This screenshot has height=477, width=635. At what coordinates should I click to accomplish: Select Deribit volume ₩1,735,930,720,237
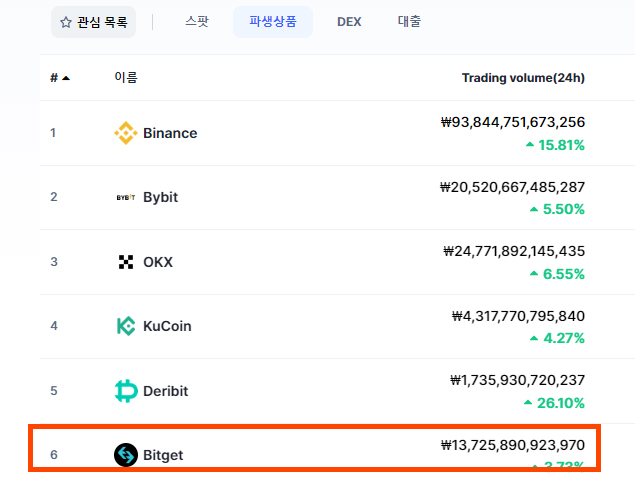518,380
